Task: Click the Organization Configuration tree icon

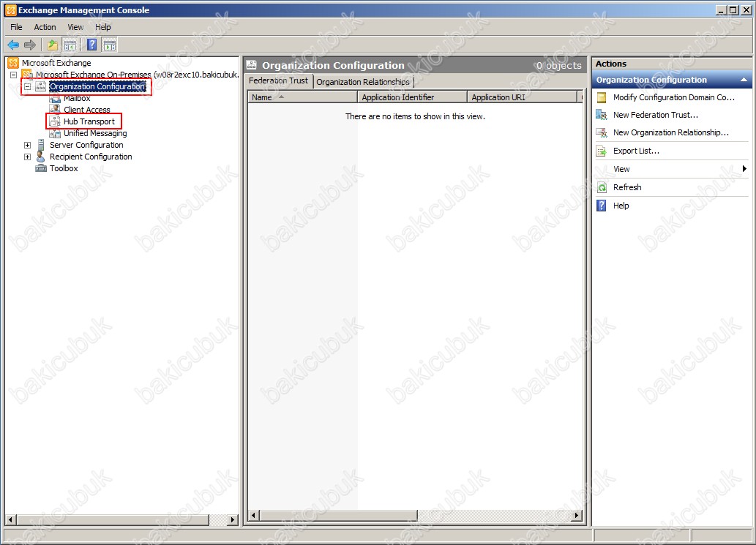Action: pyautogui.click(x=41, y=86)
